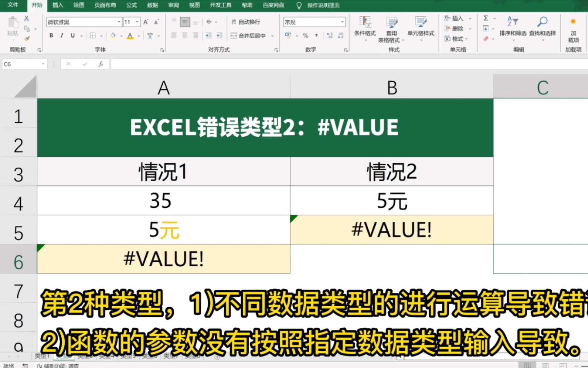The image size is (588, 368).
Task: Click the underline icon
Action: [x=72, y=35]
